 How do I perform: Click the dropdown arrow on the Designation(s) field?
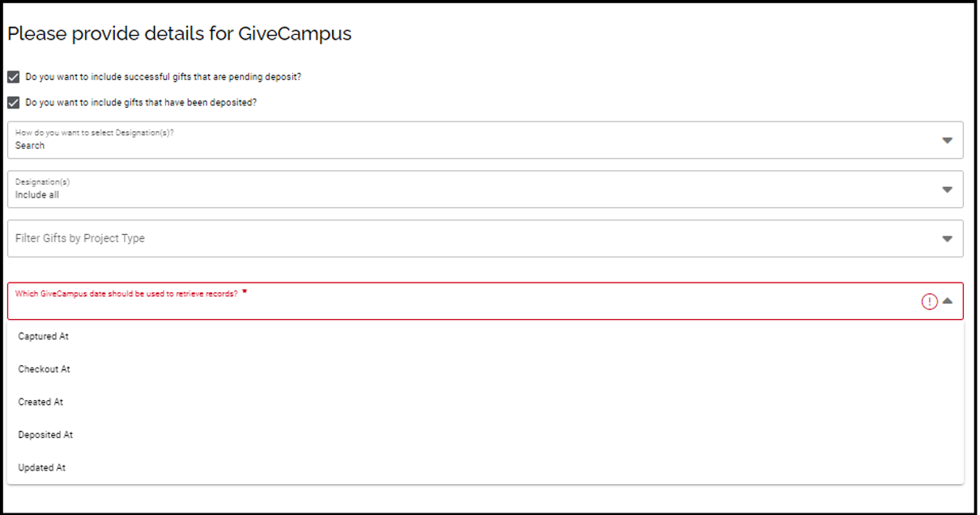948,188
